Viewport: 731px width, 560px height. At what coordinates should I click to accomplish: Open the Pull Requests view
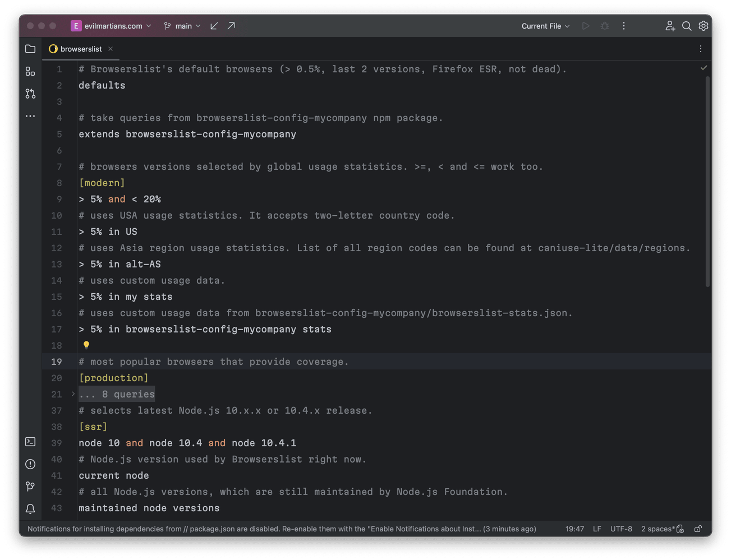30,94
